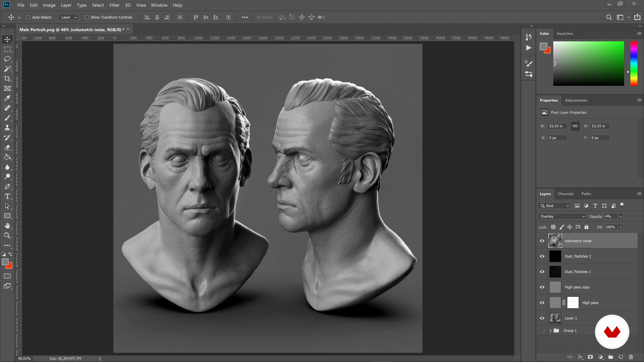
Task: Toggle Quick Mask mode
Action: 7,276
